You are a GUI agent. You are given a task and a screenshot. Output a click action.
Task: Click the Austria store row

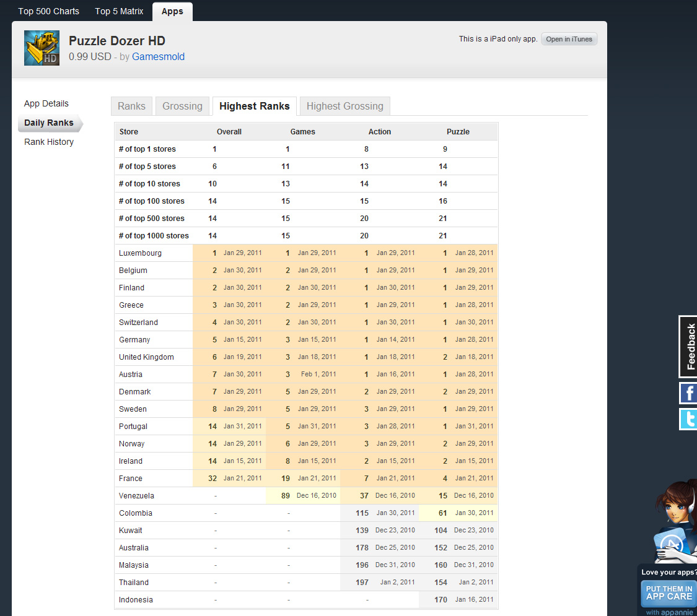pos(306,375)
